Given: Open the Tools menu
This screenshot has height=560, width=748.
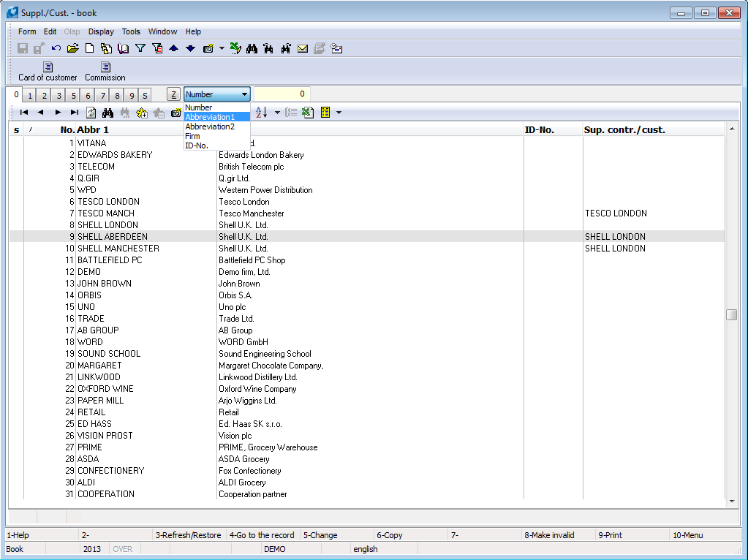Looking at the screenshot, I should pyautogui.click(x=131, y=31).
